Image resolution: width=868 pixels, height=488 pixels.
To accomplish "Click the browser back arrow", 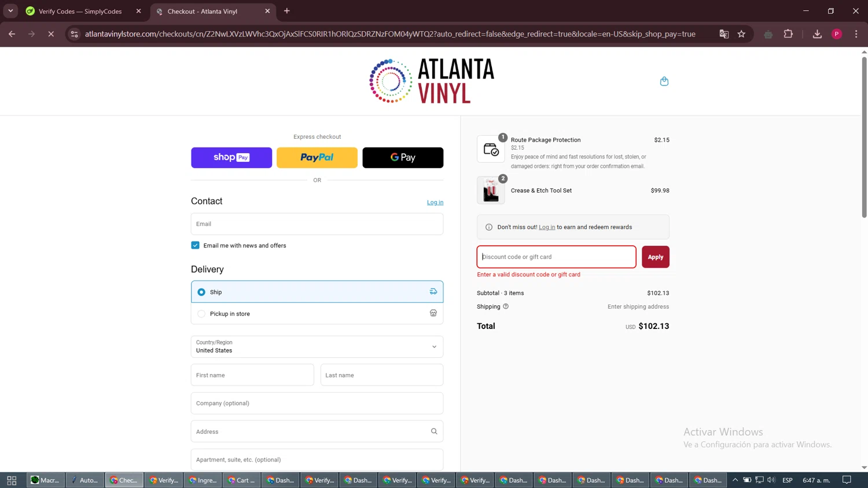I will pos(12,34).
